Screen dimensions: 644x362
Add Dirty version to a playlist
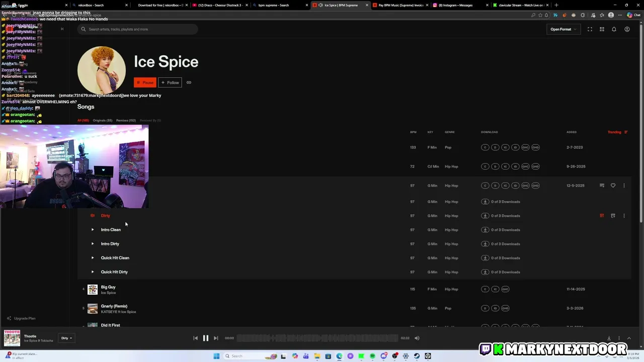point(613,216)
